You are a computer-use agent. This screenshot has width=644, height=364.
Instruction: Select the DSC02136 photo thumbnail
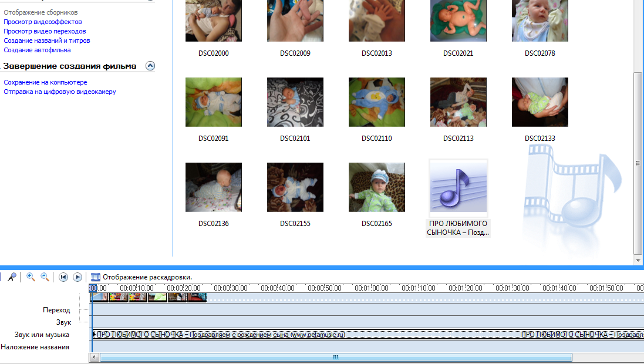coord(214,187)
